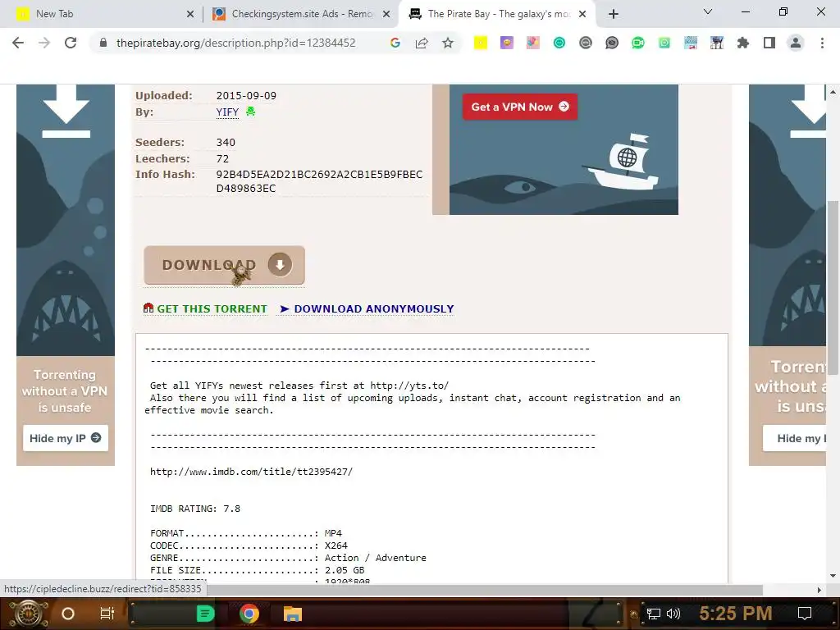Open the green video camera extension

[x=638, y=43]
